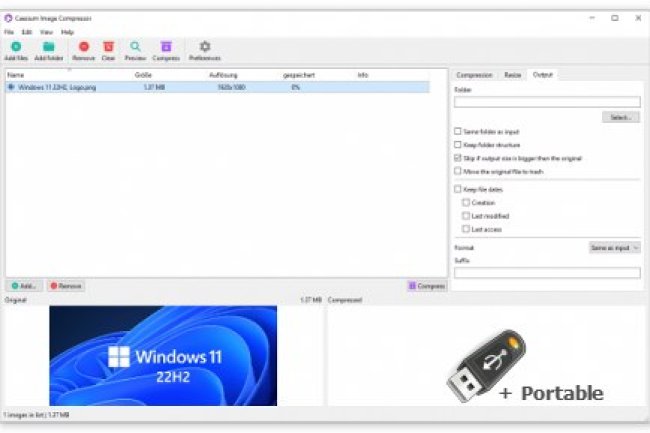Switch to the Resize tab
Viewport: 650px width, 433px height.
(512, 75)
